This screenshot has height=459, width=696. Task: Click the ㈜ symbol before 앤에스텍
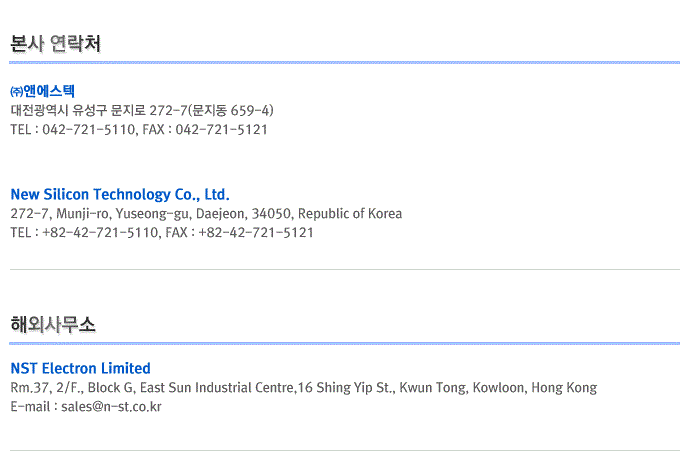(x=16, y=91)
